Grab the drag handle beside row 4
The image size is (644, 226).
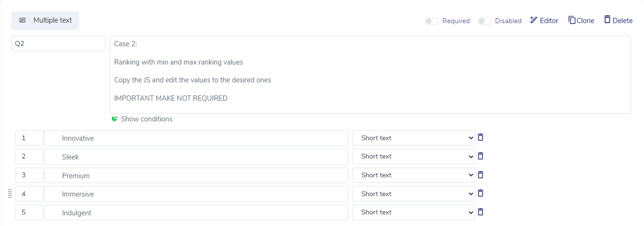pos(10,194)
